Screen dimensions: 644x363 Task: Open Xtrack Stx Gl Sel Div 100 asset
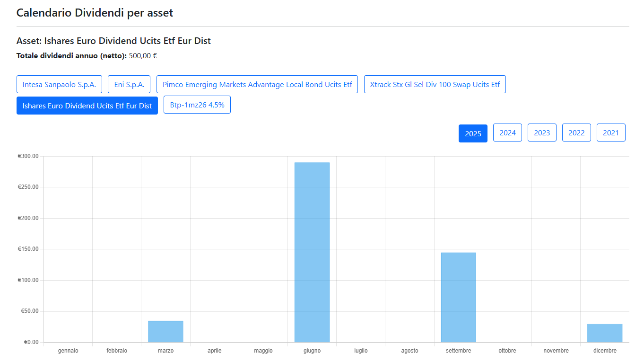(435, 84)
